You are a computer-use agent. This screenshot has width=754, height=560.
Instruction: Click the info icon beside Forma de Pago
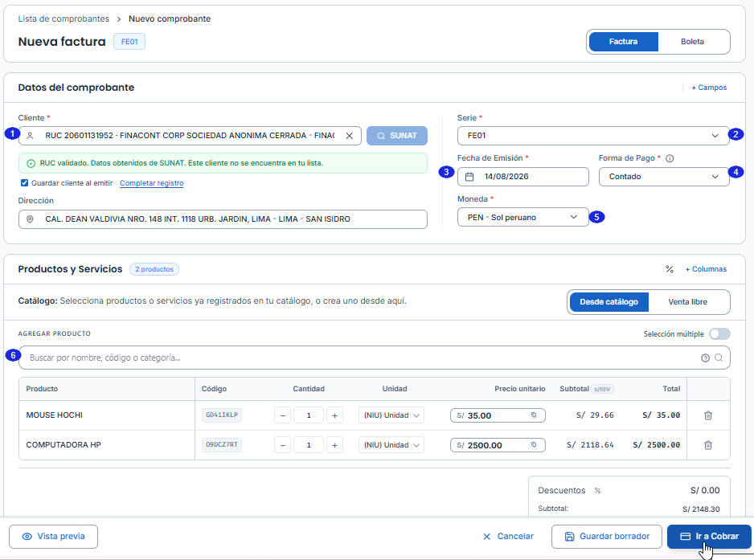coord(670,158)
